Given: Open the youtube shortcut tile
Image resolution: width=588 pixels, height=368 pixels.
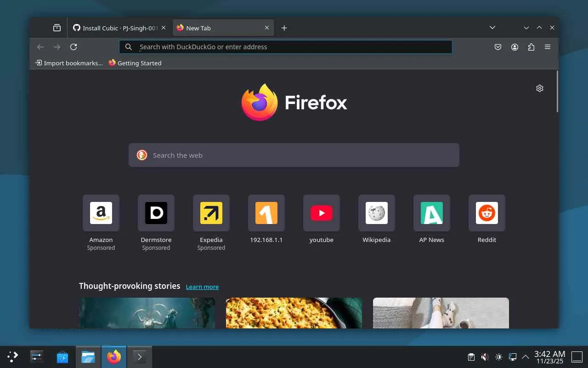Looking at the screenshot, I should [x=322, y=213].
